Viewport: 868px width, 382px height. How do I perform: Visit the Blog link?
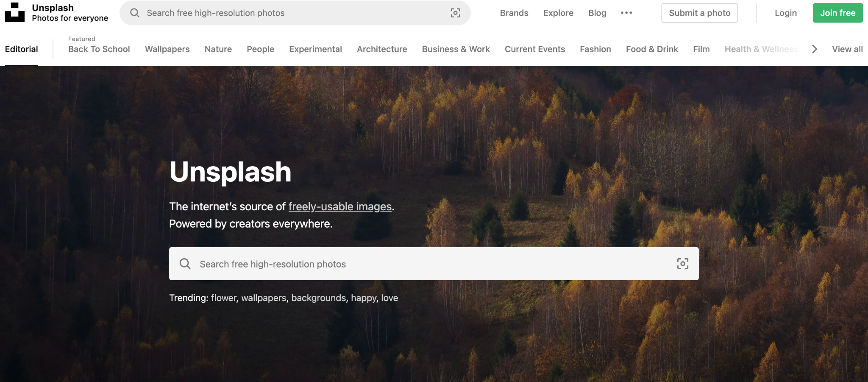(597, 13)
